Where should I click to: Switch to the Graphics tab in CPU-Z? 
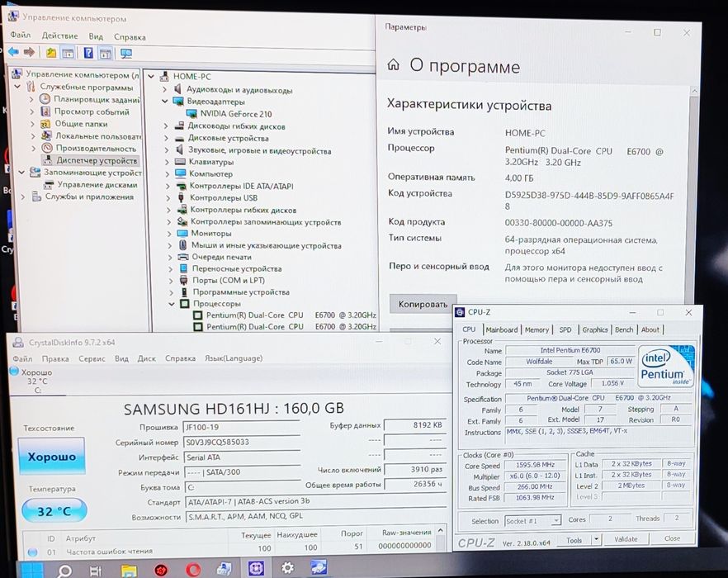[595, 329]
